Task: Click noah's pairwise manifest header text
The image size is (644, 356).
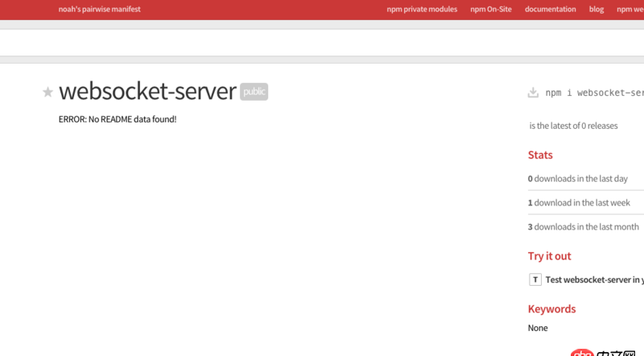Action: [x=99, y=9]
